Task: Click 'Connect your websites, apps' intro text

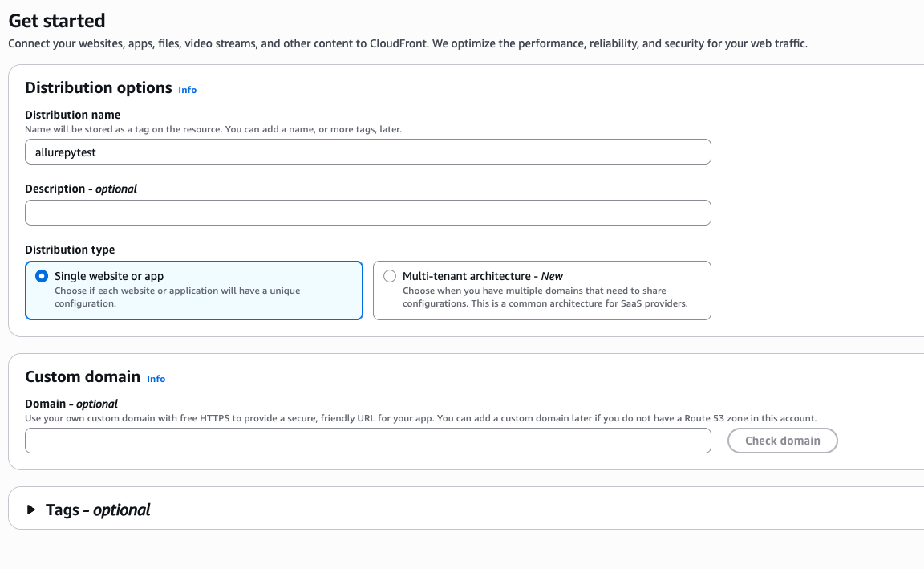Action: pyautogui.click(x=407, y=43)
